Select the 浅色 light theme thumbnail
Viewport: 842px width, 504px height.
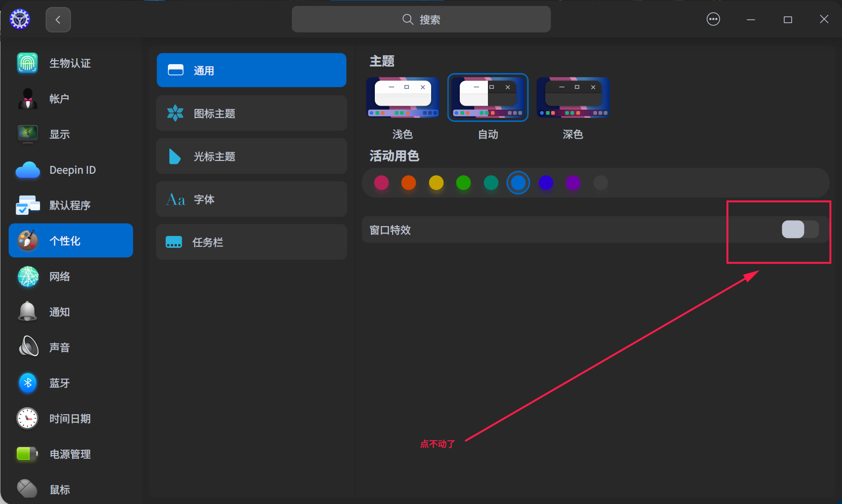click(x=402, y=97)
